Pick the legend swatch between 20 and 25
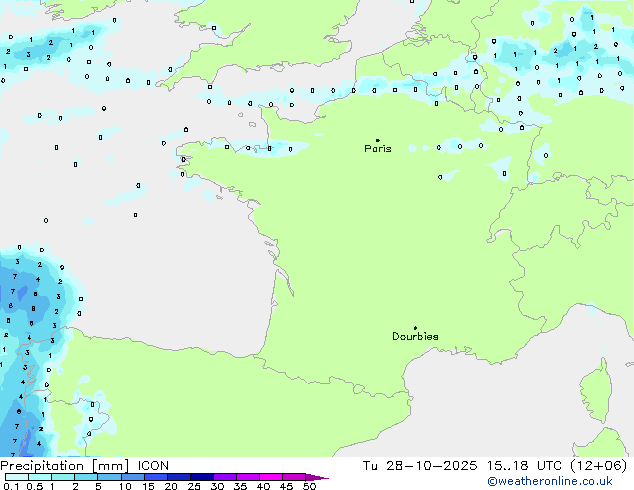This screenshot has width=634, height=490. [179, 477]
